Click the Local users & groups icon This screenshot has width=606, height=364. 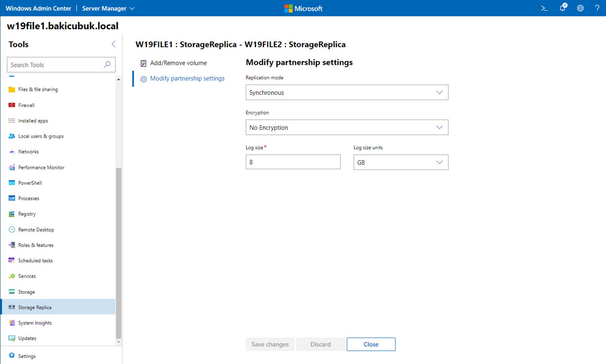click(12, 136)
